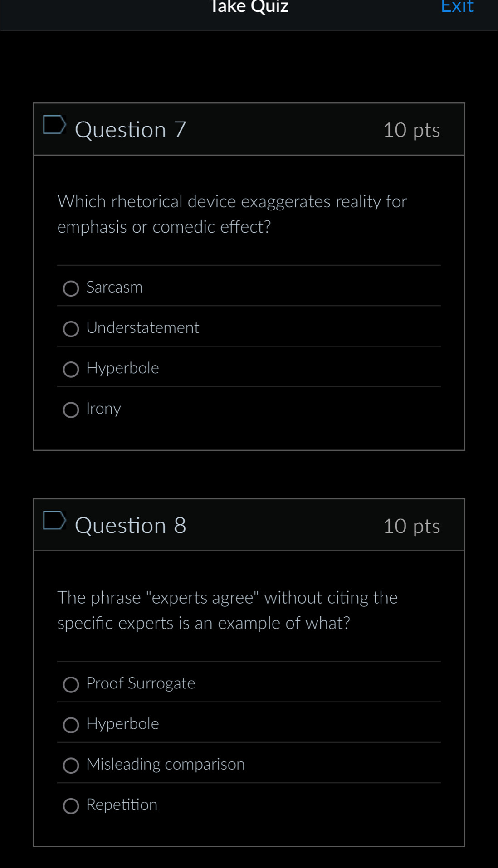498x868 pixels.
Task: Click the 10 pts label on Question 8
Action: [x=411, y=526]
